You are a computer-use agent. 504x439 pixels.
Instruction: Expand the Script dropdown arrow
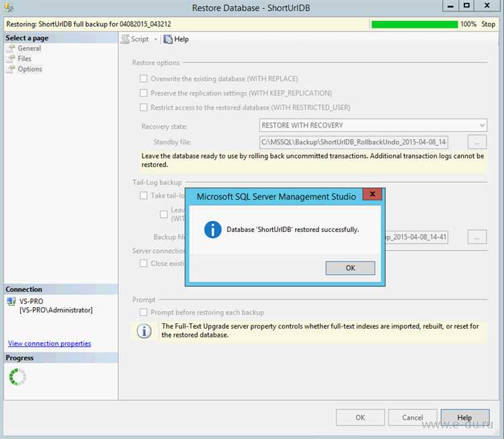(x=156, y=39)
